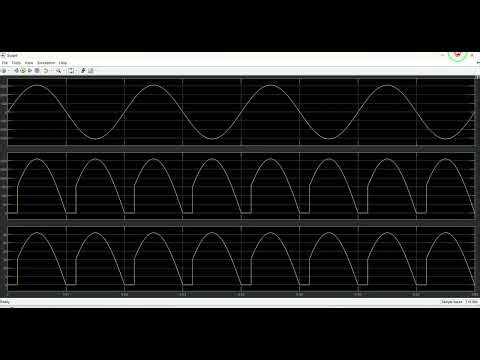This screenshot has width=480, height=360.
Task: Open the View menu
Action: [x=29, y=63]
